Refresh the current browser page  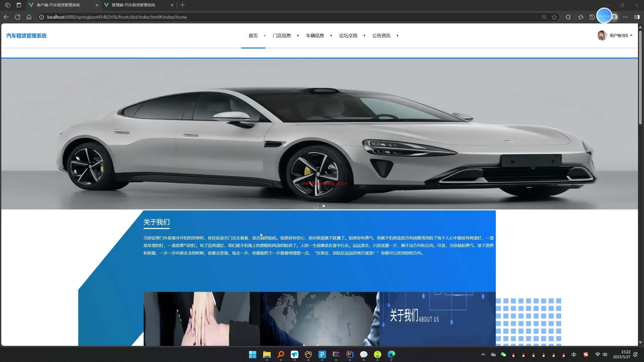18,17
